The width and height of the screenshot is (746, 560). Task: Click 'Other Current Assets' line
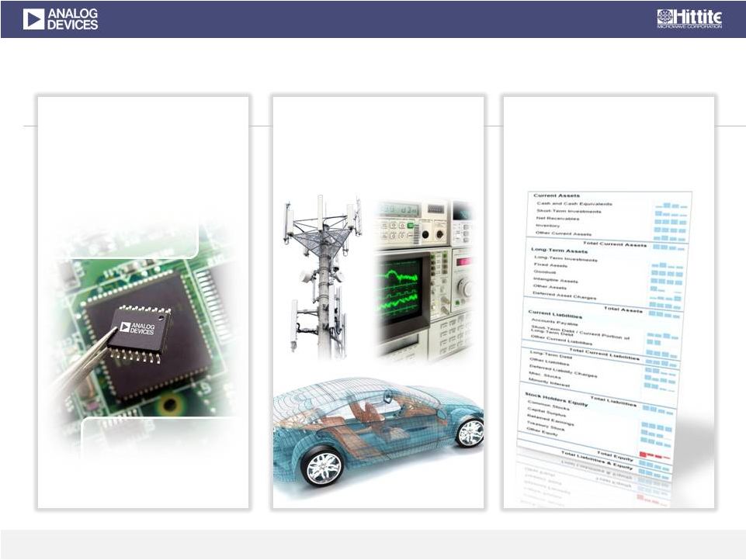[x=564, y=233]
